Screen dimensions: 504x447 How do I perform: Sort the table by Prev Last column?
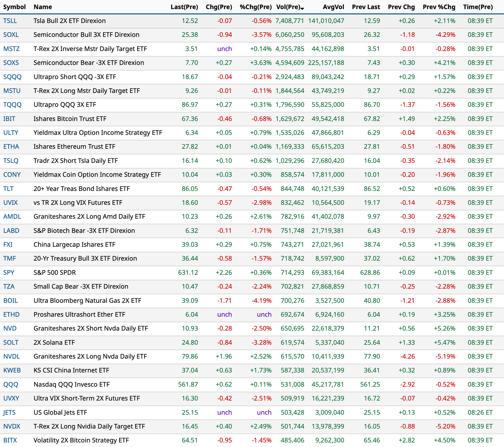point(366,7)
